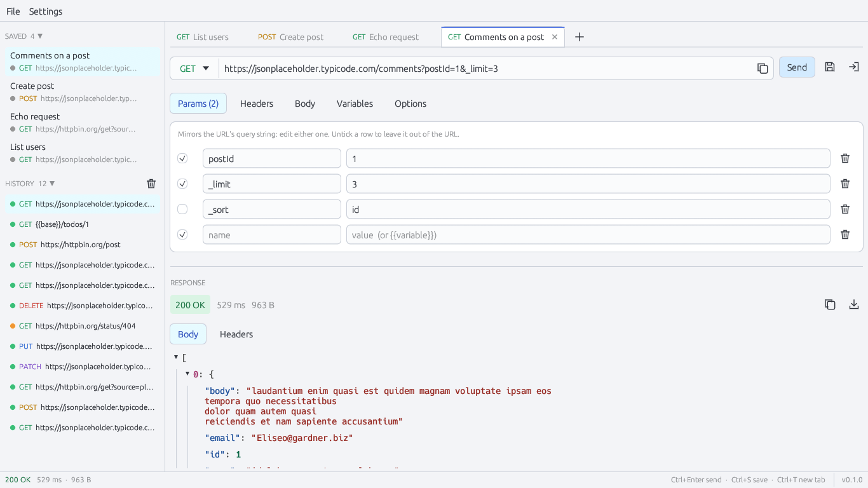Open saved request Comments on a post

(83, 62)
